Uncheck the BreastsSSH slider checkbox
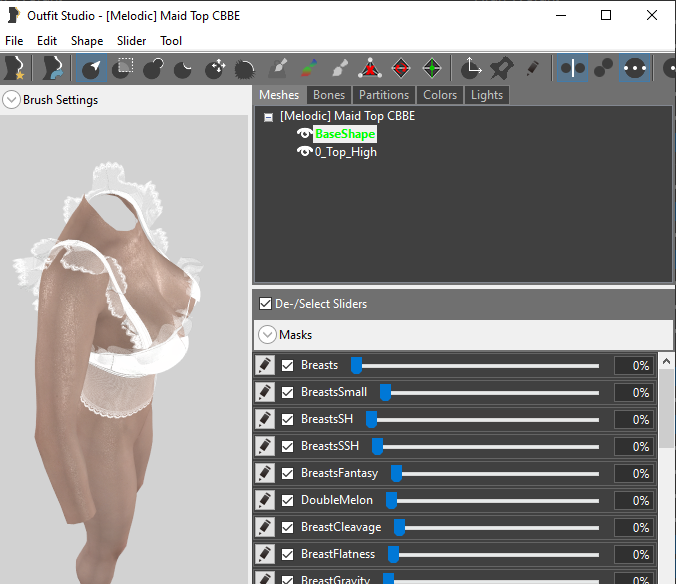Screen dimensions: 676x584 pos(288,447)
